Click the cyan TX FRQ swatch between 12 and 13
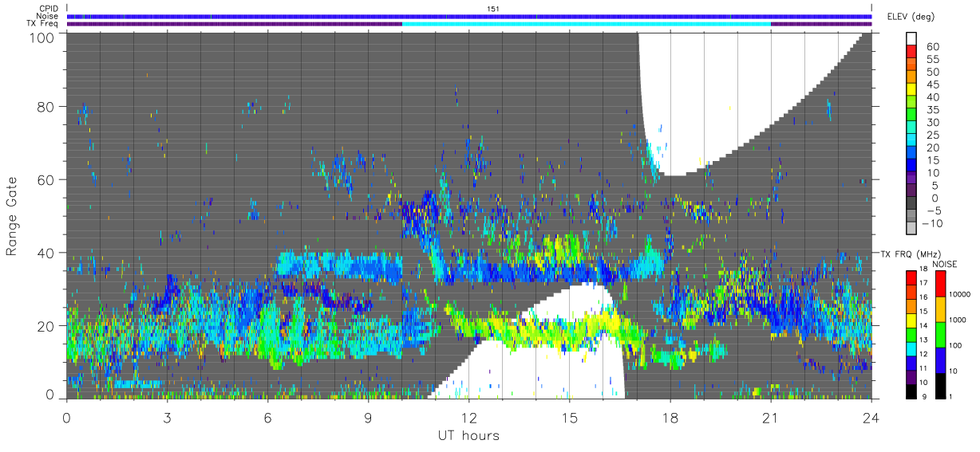 click(x=911, y=348)
